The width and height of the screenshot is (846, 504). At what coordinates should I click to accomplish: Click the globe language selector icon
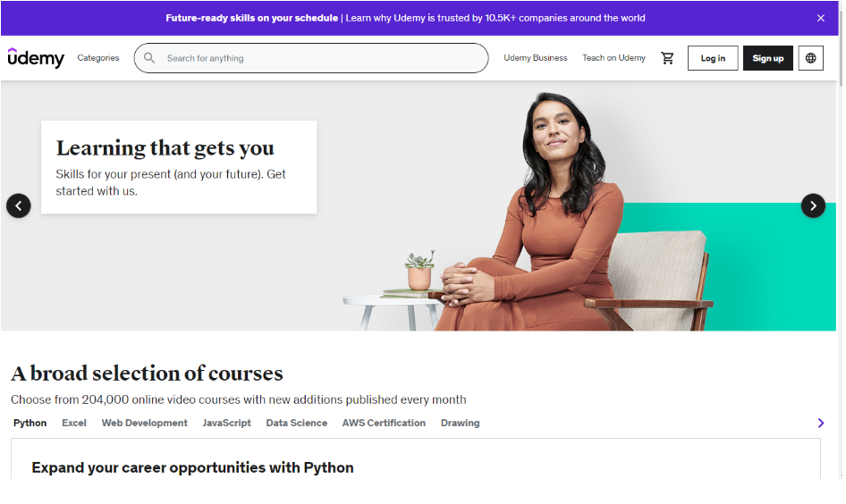coord(811,58)
